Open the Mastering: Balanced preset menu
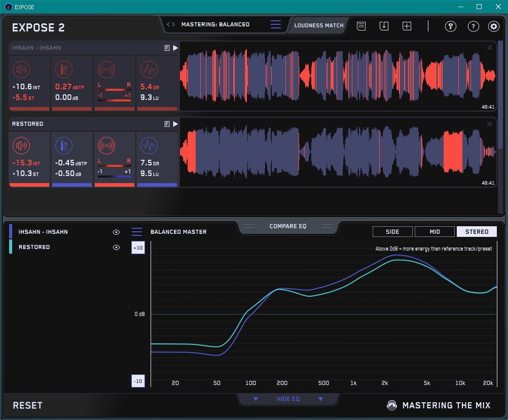508x420 pixels. [275, 24]
